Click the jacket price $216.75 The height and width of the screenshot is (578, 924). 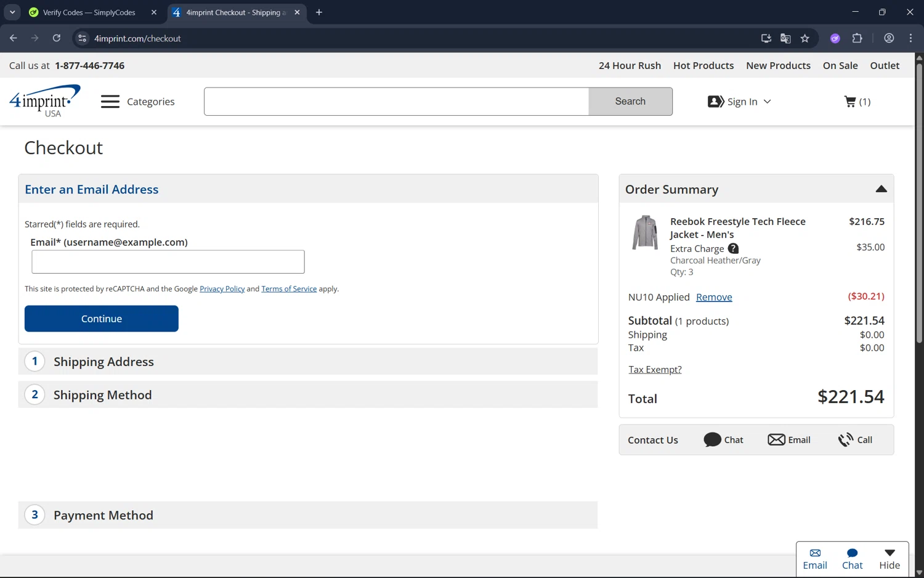(x=867, y=221)
